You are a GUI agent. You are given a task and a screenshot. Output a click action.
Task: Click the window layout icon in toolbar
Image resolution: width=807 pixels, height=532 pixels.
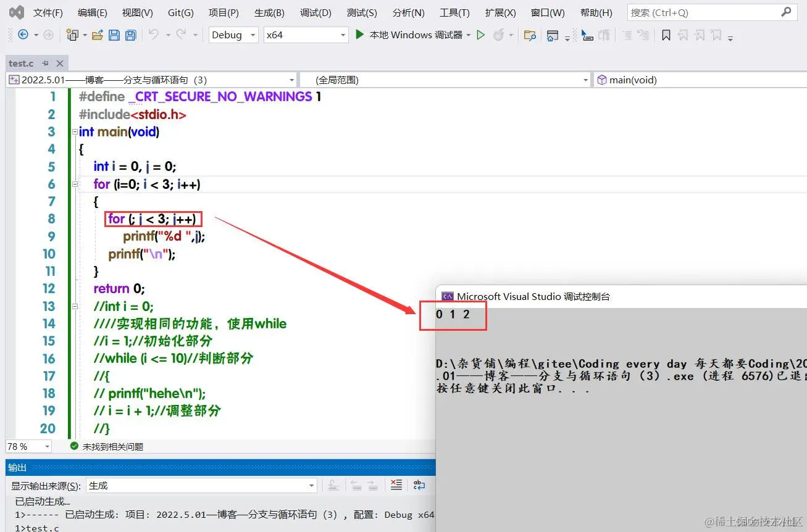pos(553,35)
